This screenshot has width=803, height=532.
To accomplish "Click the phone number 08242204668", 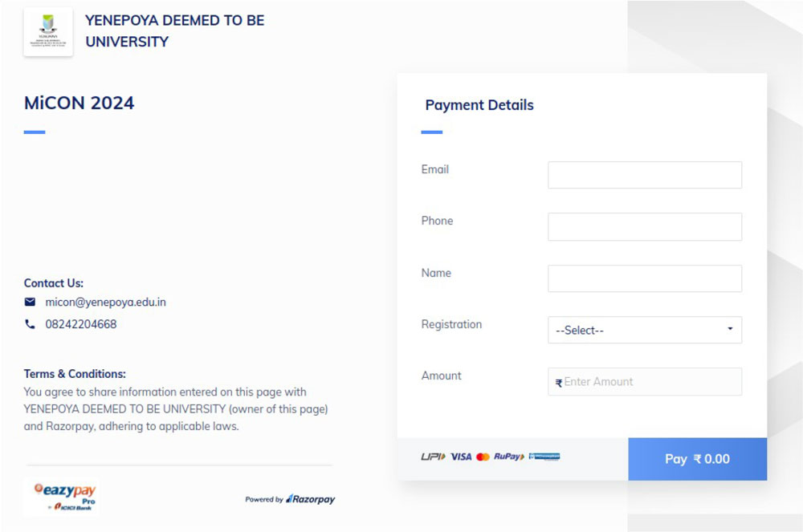I will click(80, 325).
